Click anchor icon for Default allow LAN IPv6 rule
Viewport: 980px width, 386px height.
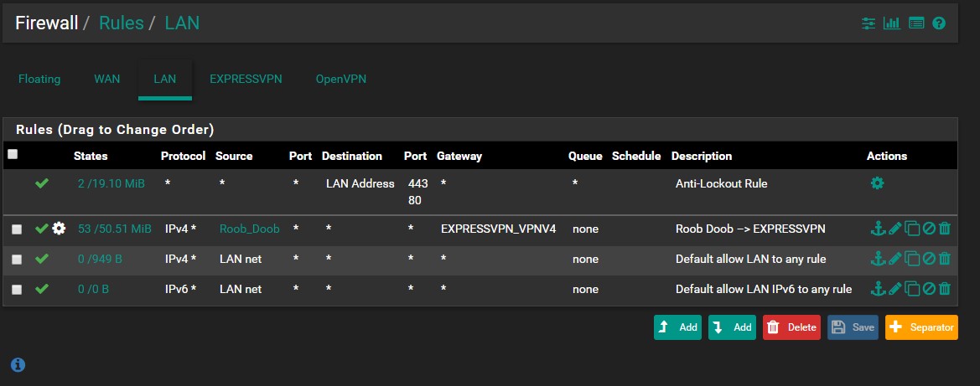[x=878, y=289]
